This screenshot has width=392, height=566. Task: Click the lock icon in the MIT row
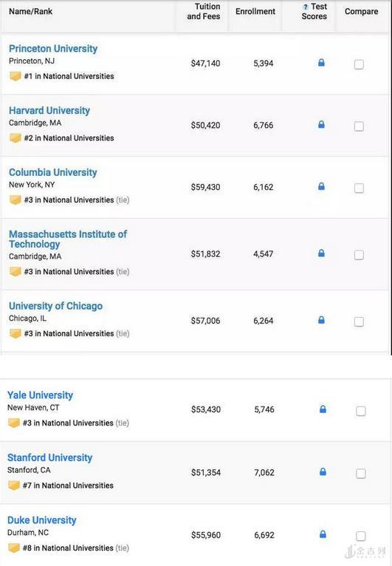(x=321, y=253)
